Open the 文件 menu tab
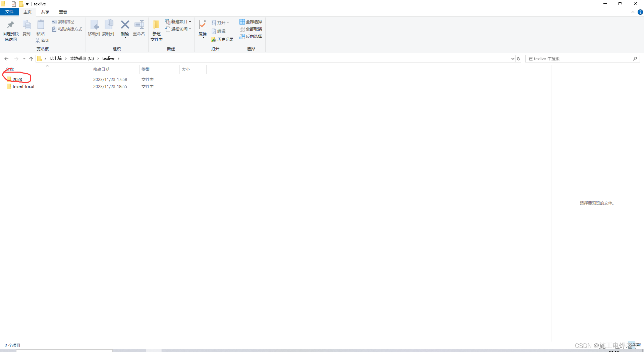The image size is (644, 352). click(x=9, y=12)
